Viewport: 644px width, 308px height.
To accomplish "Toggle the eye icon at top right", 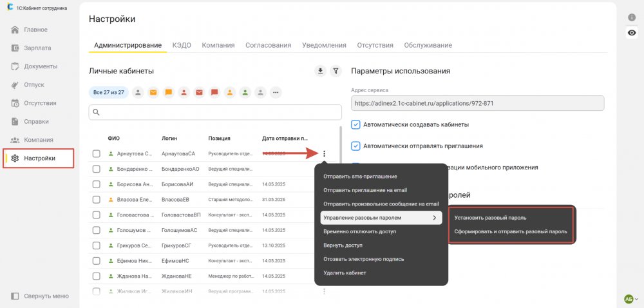I will pos(632,33).
